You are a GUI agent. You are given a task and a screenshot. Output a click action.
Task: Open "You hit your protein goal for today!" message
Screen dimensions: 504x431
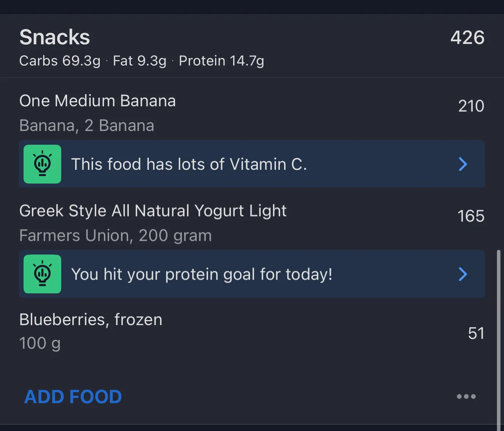coord(202,274)
